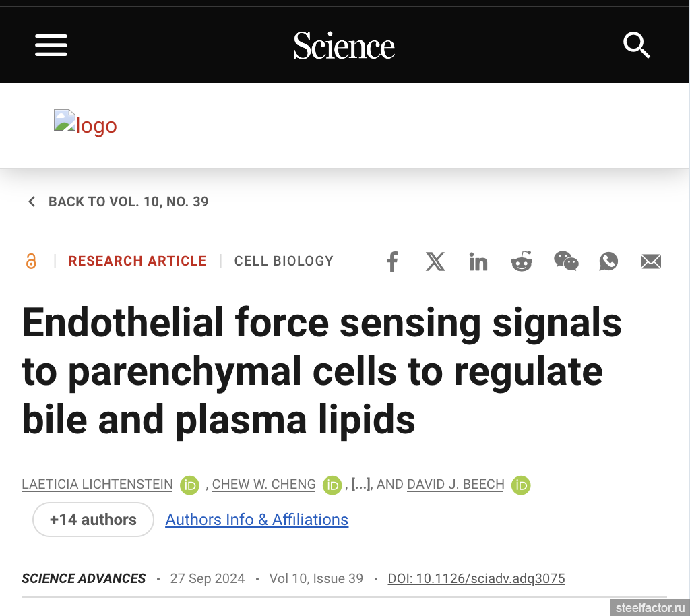Share article on LinkedIn
Viewport: 690px width, 616px height.
coord(478,261)
